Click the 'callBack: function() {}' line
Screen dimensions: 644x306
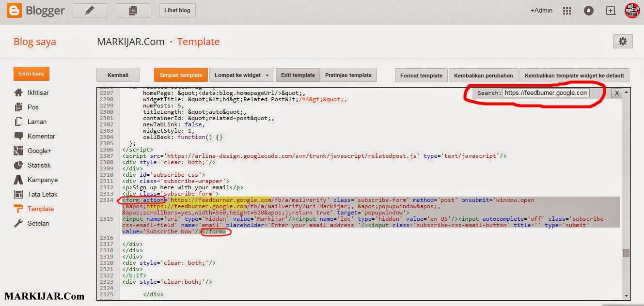coord(183,137)
